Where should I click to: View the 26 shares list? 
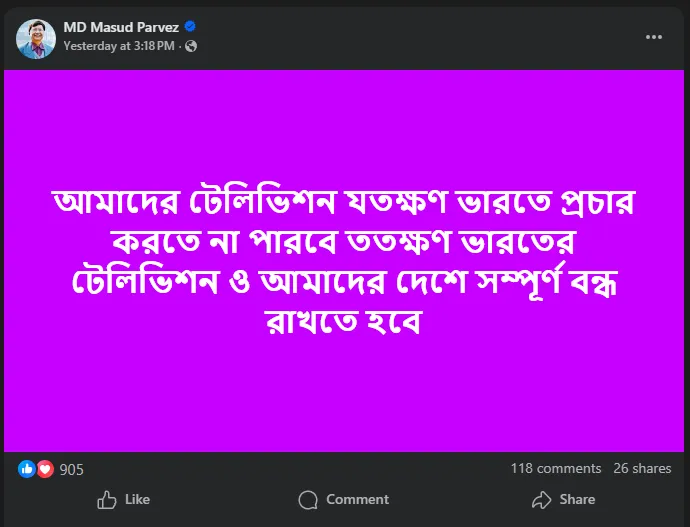click(642, 468)
